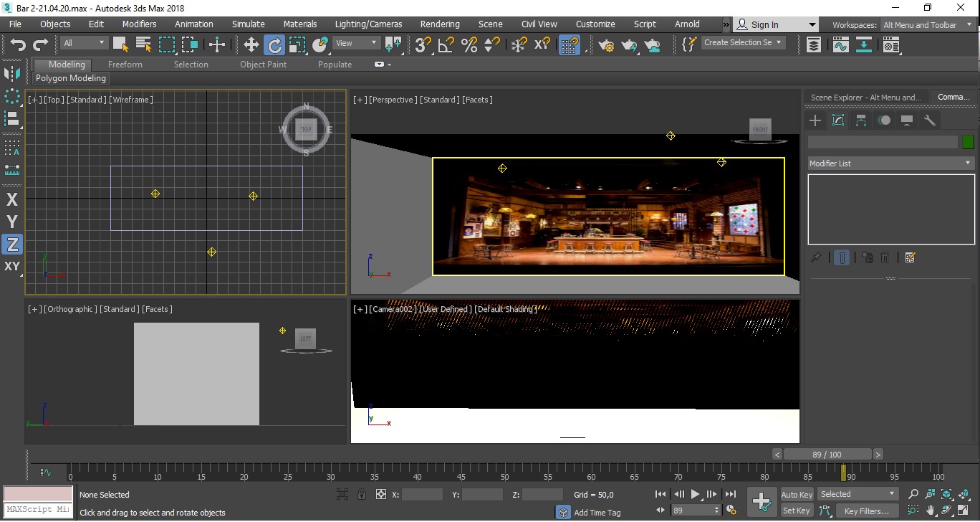Open the Modifiers menu

click(x=139, y=24)
